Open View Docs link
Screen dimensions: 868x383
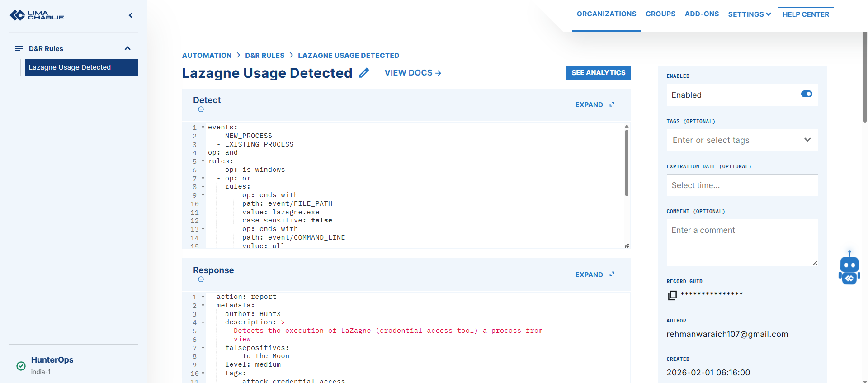[x=413, y=73]
